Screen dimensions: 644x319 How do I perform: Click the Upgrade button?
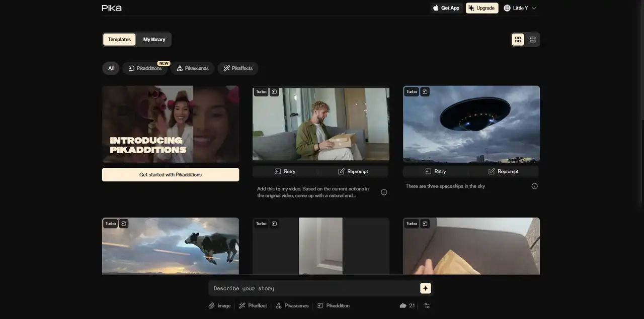[x=481, y=8]
